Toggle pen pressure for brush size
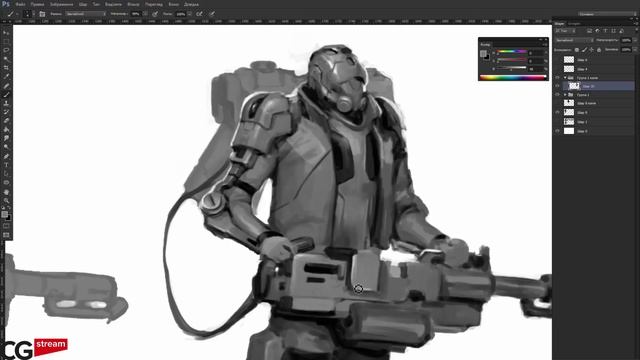Image resolution: width=640 pixels, height=360 pixels. click(212, 14)
